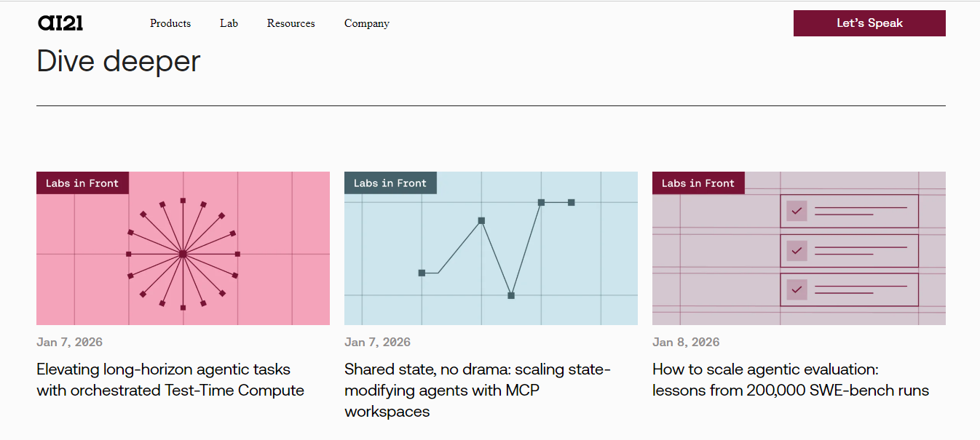
Task: Click the middle checkbox icon in checklist image
Action: coord(797,250)
